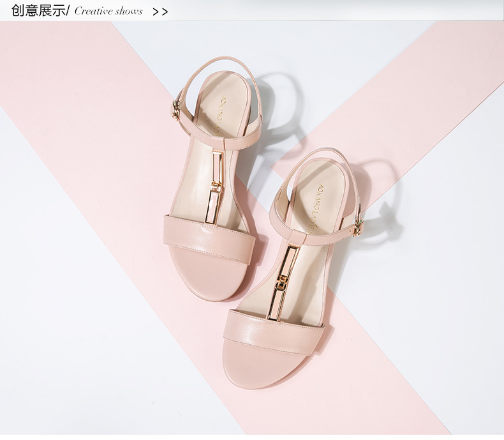Pick the pink stripe color at top left
Viewport: 504px width, 440px height.
[x=64, y=77]
